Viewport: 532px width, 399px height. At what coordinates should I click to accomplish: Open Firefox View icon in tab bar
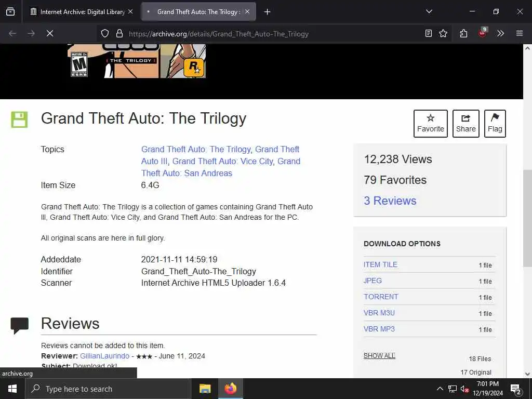(10, 11)
